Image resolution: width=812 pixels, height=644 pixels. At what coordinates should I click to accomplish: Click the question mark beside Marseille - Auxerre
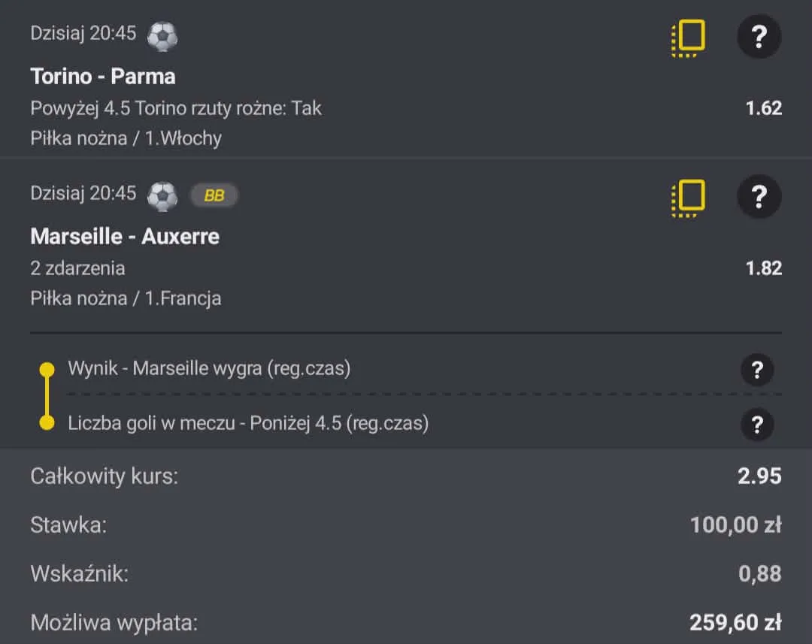pyautogui.click(x=759, y=196)
